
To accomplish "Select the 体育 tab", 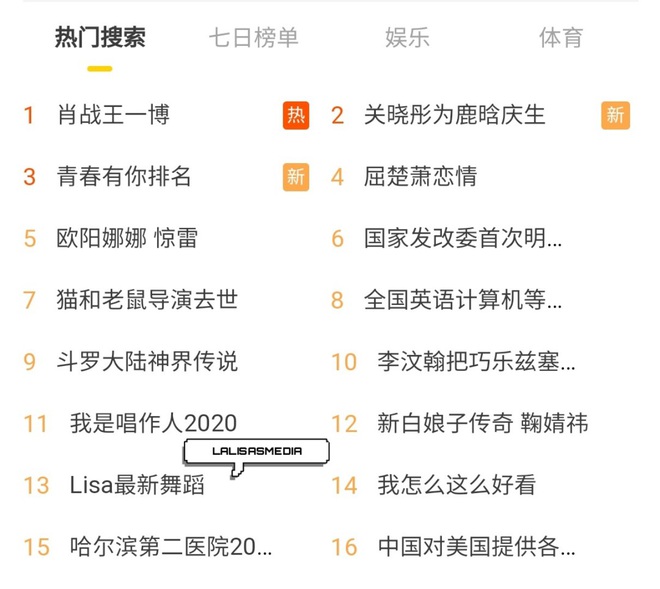I will [561, 37].
